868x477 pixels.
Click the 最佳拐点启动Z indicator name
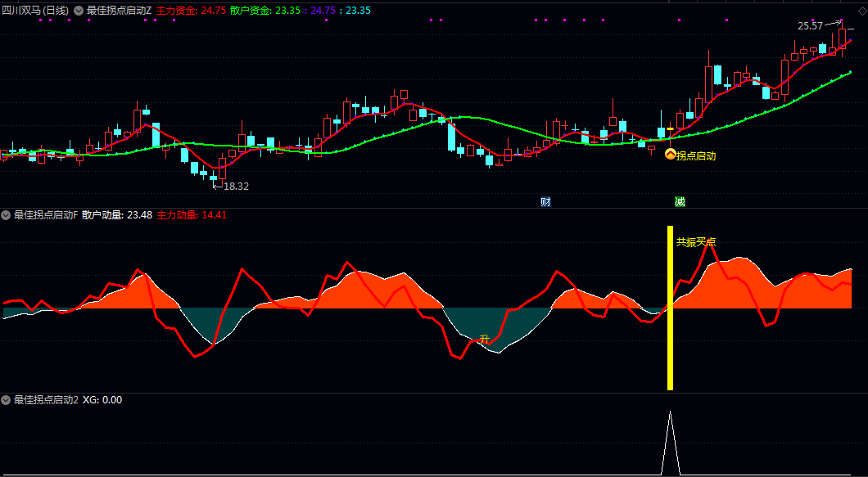click(119, 10)
